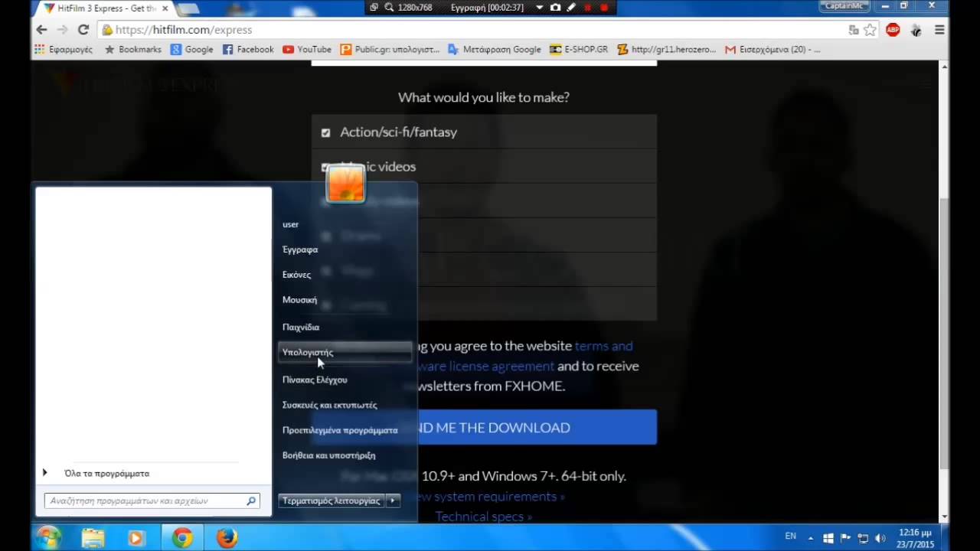Toggle the Action/sci-fi/fantasy checkbox

pyautogui.click(x=325, y=132)
